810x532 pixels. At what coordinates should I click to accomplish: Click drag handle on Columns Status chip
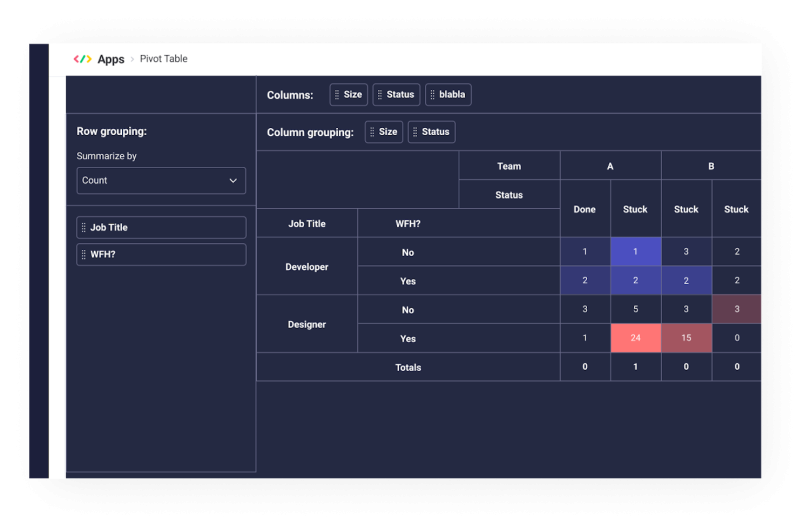pos(380,95)
